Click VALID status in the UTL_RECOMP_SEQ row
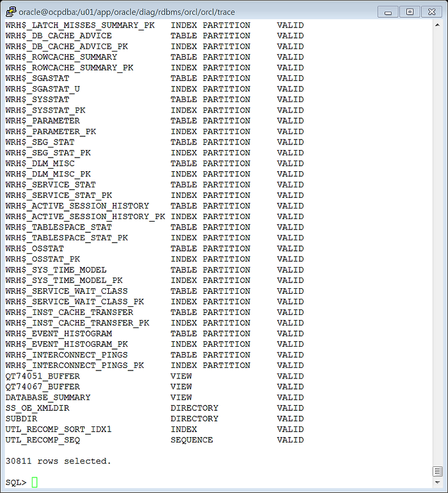 tap(290, 440)
